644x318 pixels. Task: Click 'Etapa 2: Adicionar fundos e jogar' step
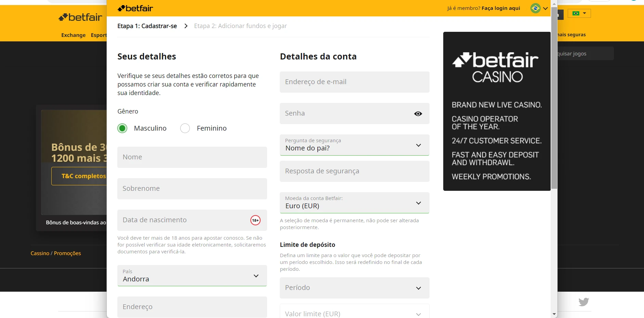pos(240,26)
